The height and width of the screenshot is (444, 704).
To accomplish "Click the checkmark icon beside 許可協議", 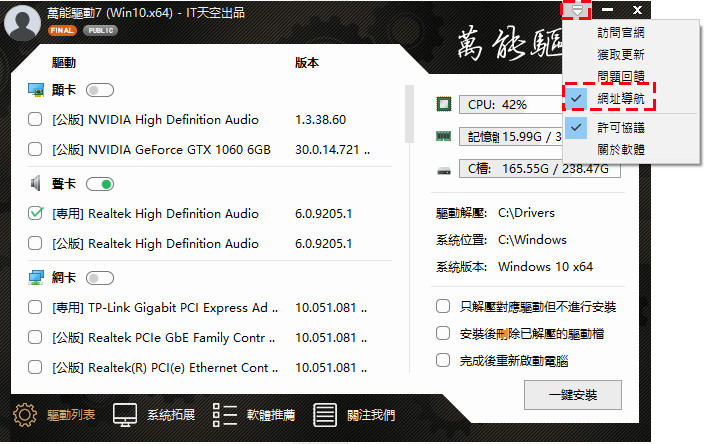I will (x=576, y=127).
